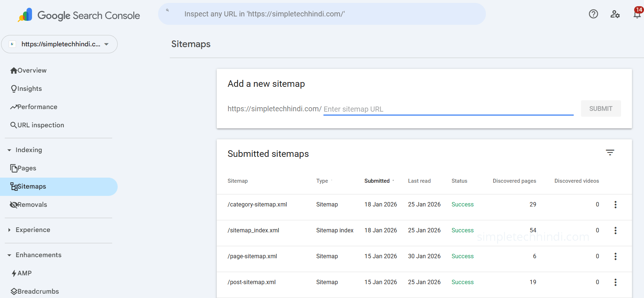
Task: Click the Status column header
Action: [459, 181]
